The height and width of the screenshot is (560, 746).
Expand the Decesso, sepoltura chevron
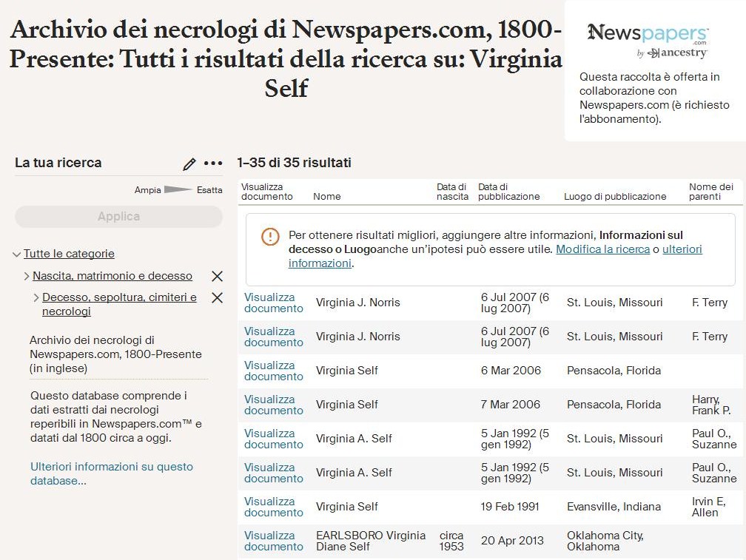click(x=36, y=297)
